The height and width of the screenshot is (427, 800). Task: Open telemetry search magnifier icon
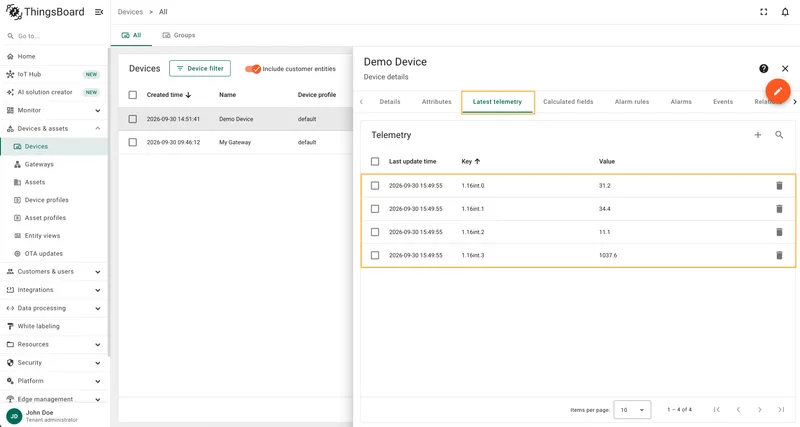click(x=779, y=135)
